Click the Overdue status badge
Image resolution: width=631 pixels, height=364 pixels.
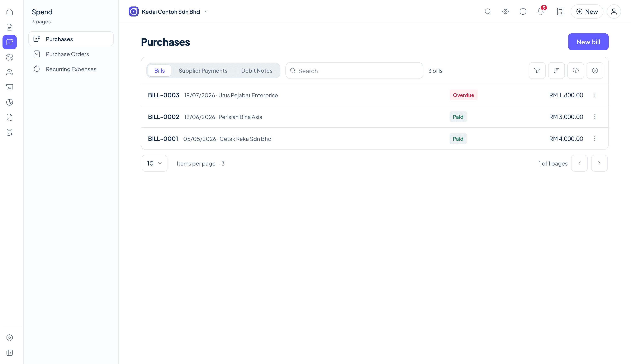point(463,95)
